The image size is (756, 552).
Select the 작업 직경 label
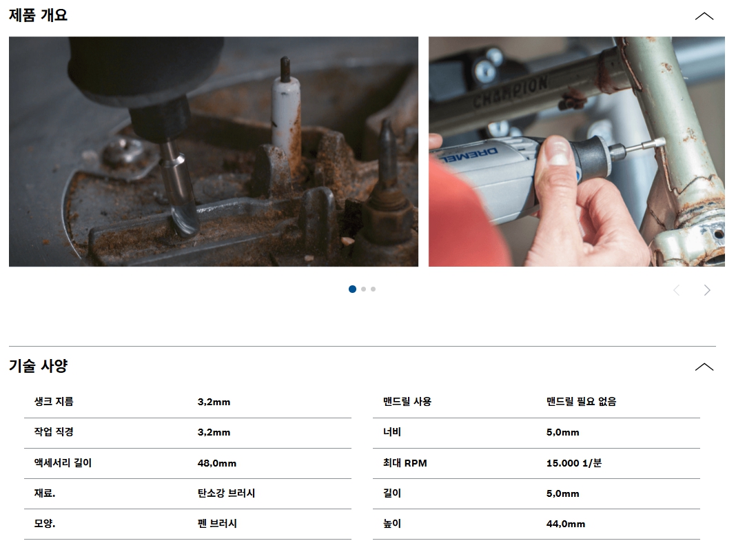[x=54, y=432]
